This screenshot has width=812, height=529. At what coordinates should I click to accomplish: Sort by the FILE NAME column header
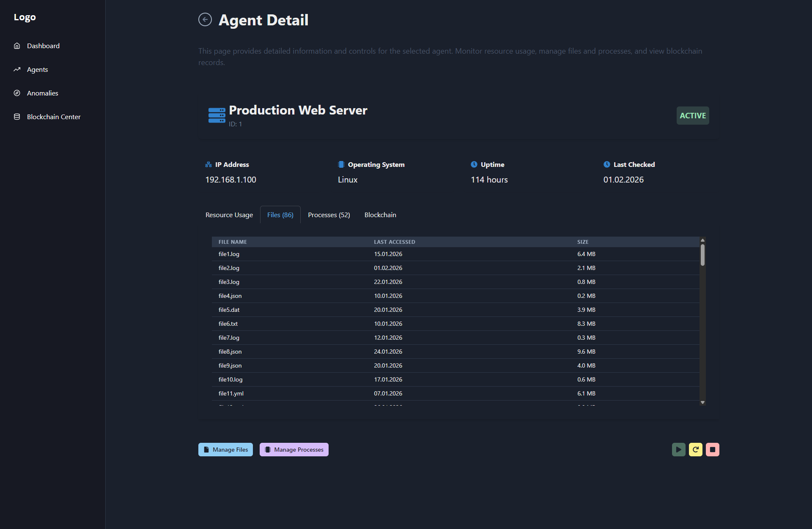232,242
